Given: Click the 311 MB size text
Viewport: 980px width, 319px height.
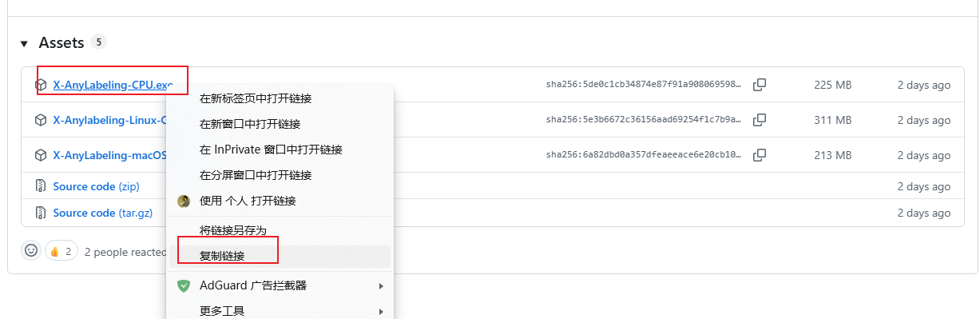Looking at the screenshot, I should point(832,120).
